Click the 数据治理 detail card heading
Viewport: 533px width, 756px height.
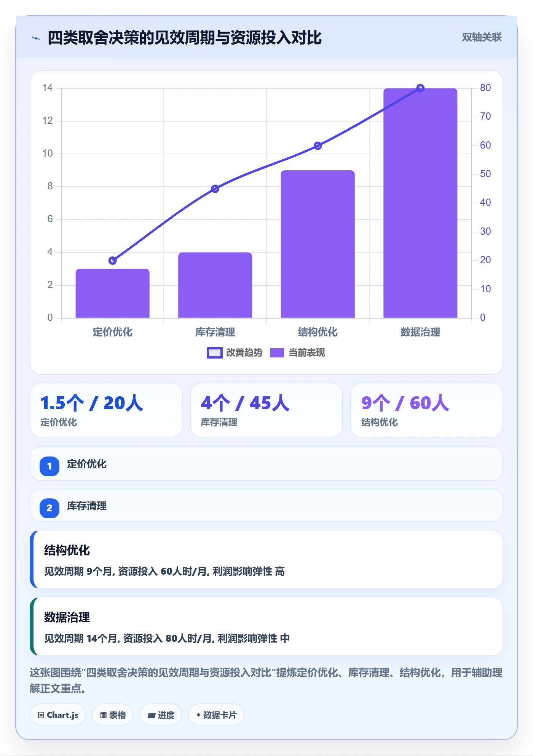tap(67, 617)
